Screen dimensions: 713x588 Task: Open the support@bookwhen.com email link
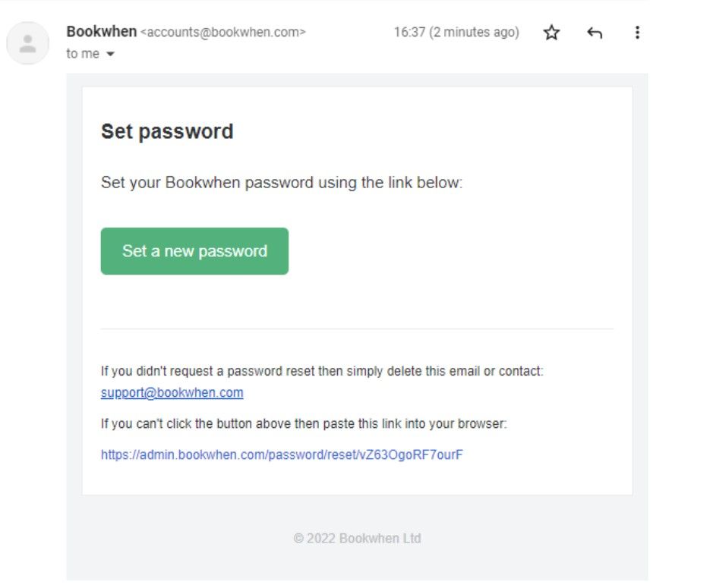[x=172, y=392]
